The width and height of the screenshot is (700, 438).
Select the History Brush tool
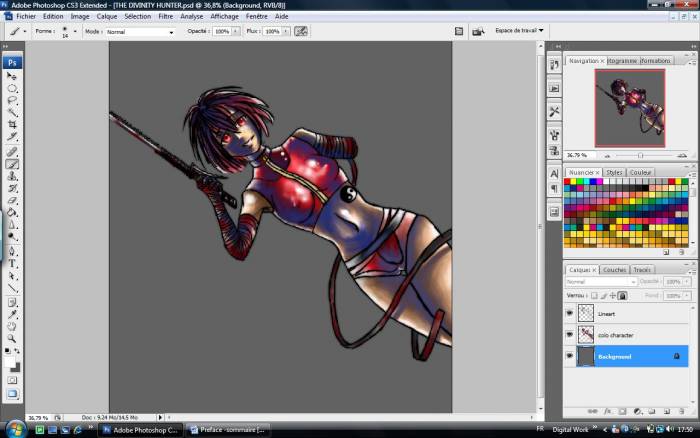click(12, 188)
